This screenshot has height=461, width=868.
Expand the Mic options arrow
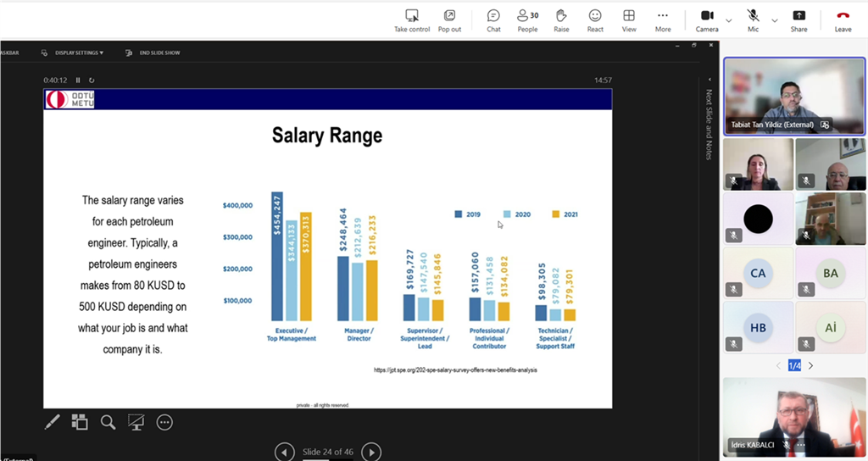(774, 20)
